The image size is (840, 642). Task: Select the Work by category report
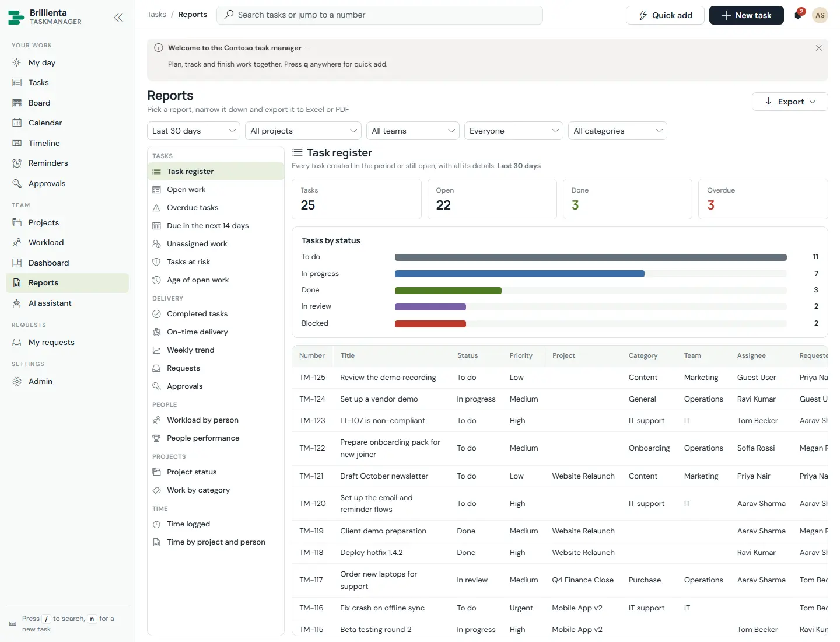[216, 490]
